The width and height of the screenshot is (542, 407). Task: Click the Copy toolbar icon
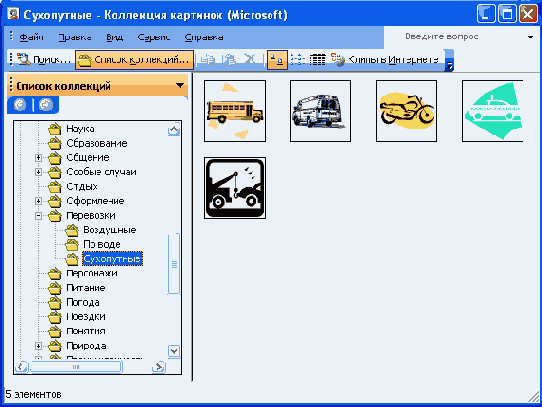click(x=208, y=60)
